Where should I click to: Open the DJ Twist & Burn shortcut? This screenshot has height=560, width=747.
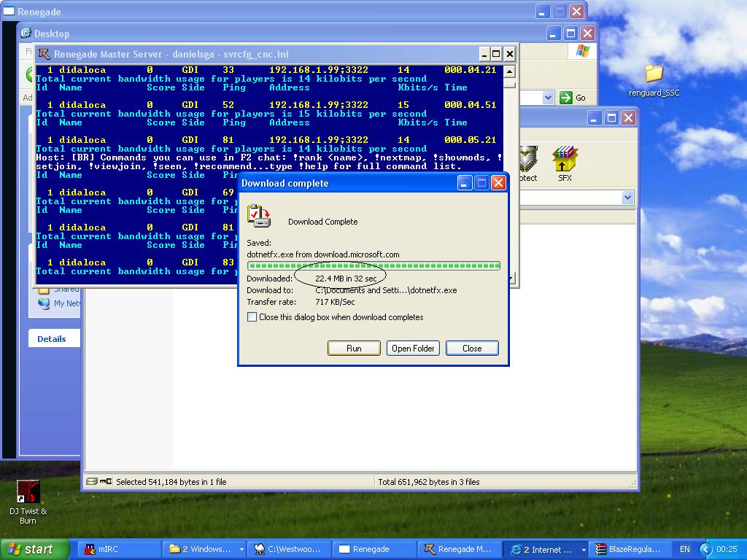coord(28,492)
